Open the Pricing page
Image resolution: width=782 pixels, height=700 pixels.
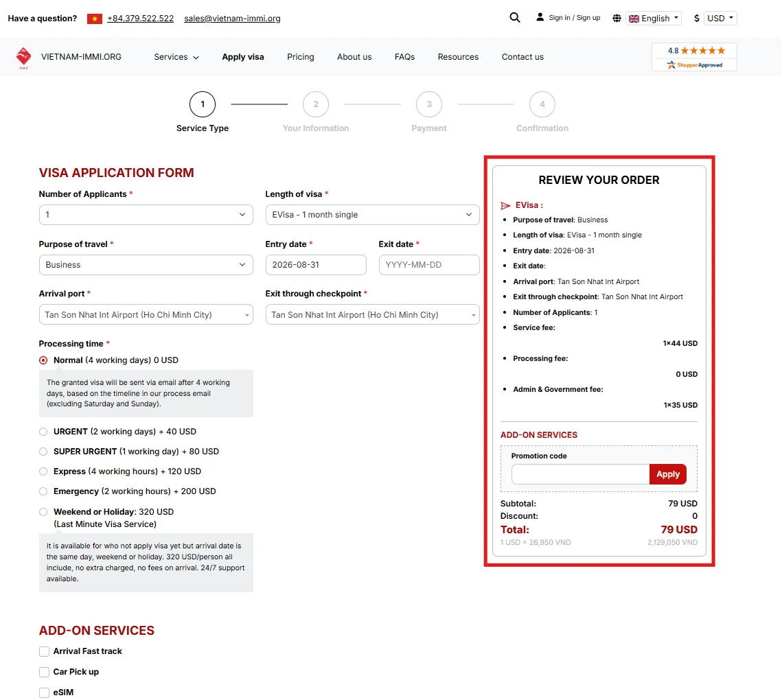301,57
